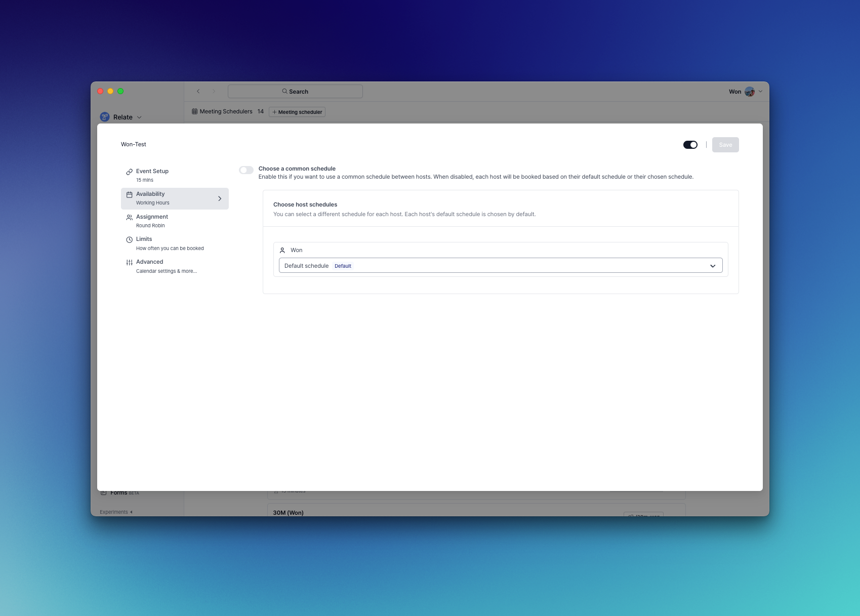This screenshot has width=860, height=616.
Task: Open the Won account menu chevron
Action: 759,92
